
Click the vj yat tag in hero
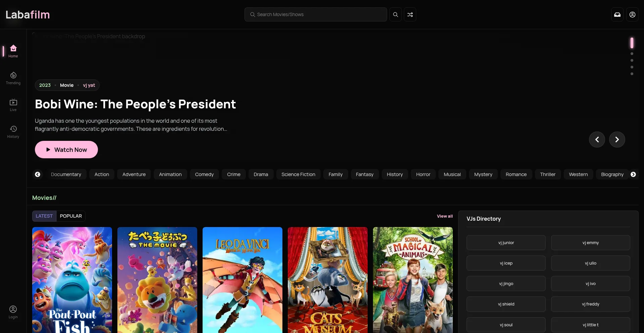pyautogui.click(x=89, y=85)
